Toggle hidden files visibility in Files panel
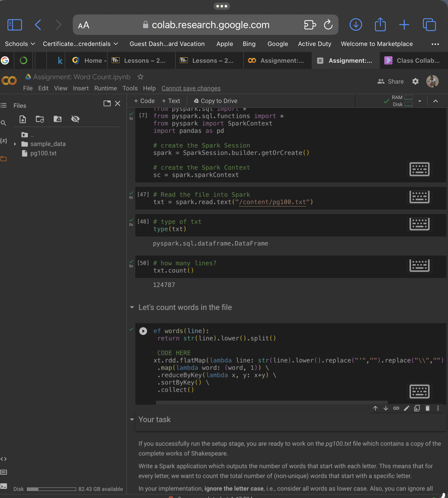Image resolution: width=448 pixels, height=498 pixels. click(75, 119)
